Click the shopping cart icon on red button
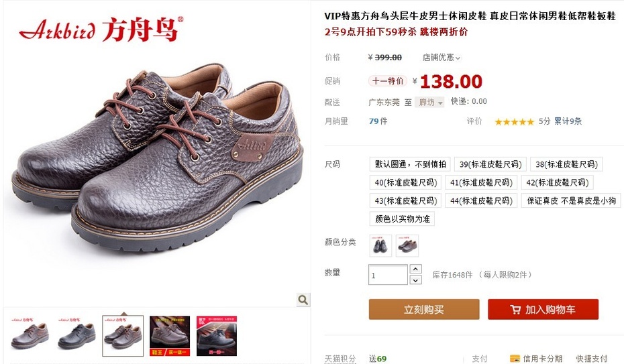Image resolution: width=624 pixels, height=364 pixels. click(515, 310)
